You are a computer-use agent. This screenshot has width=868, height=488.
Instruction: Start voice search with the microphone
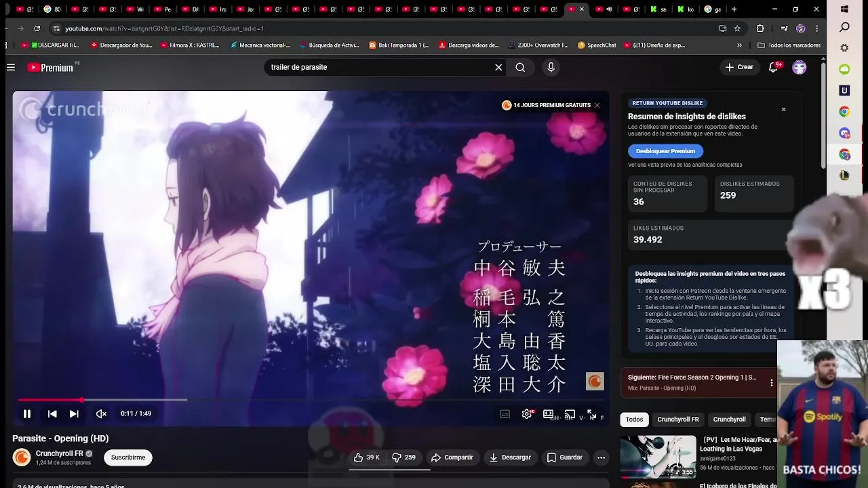pos(551,67)
